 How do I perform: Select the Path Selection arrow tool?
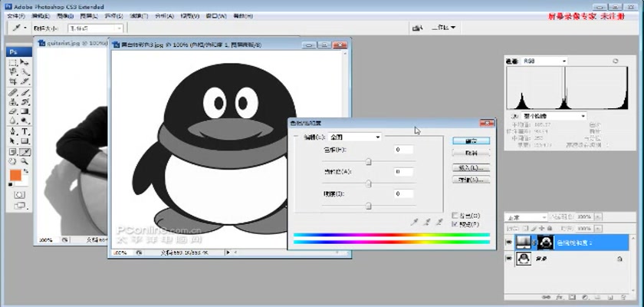click(13, 141)
